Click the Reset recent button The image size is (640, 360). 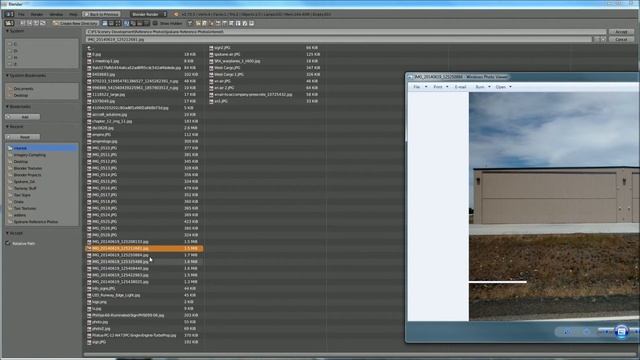[23, 137]
